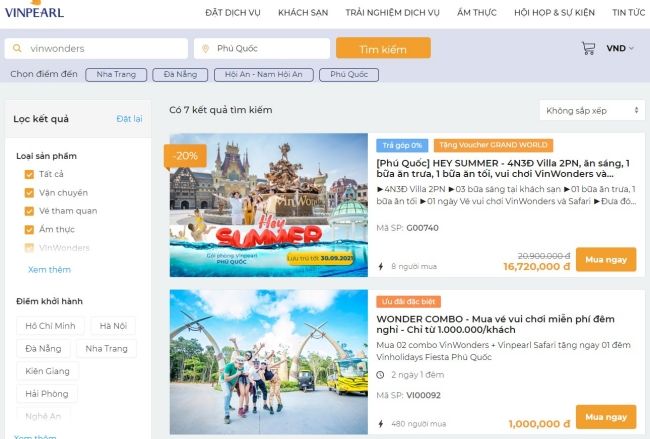Screen dimensions: 650x439
Task: Open ẨM THỰC menu
Action: pyautogui.click(x=477, y=13)
